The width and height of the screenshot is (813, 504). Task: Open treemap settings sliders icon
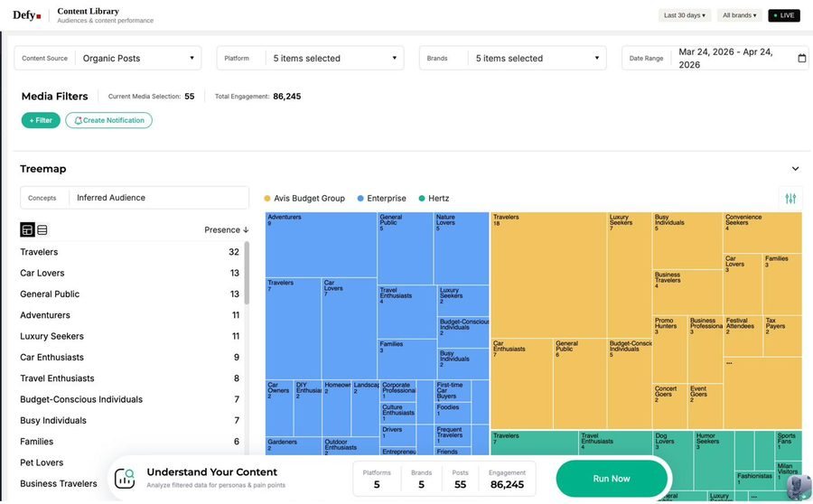coord(790,198)
